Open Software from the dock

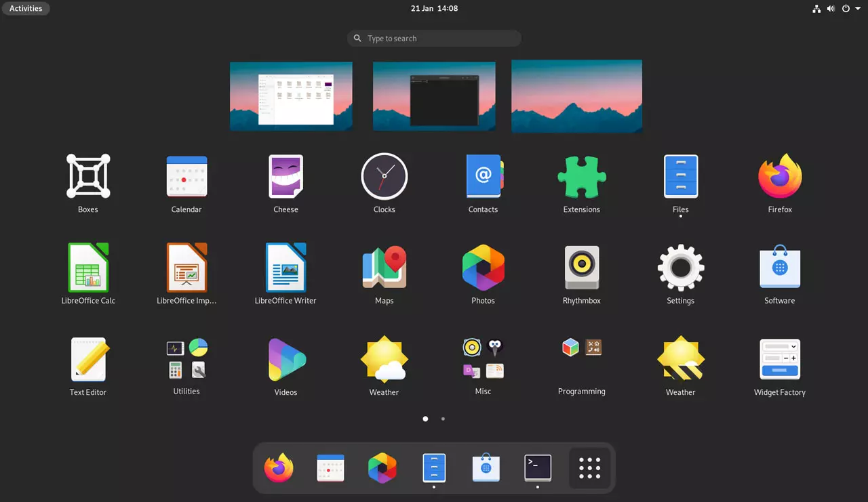[486, 468]
